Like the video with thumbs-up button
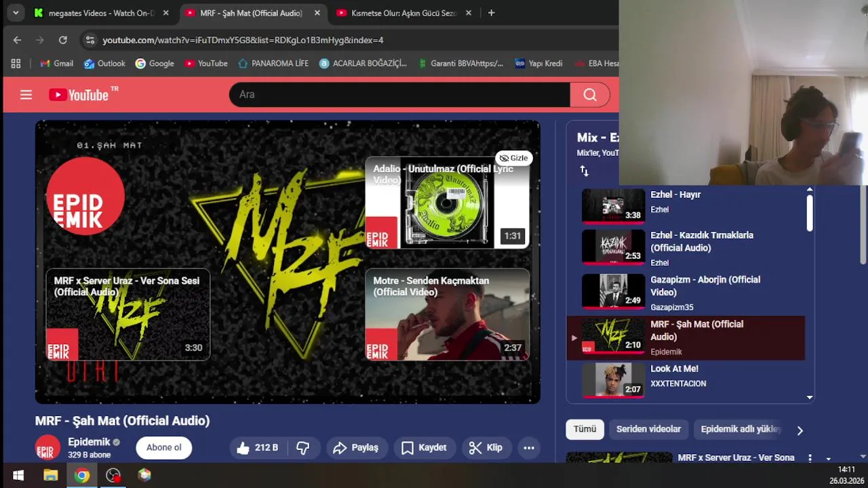 (x=258, y=447)
